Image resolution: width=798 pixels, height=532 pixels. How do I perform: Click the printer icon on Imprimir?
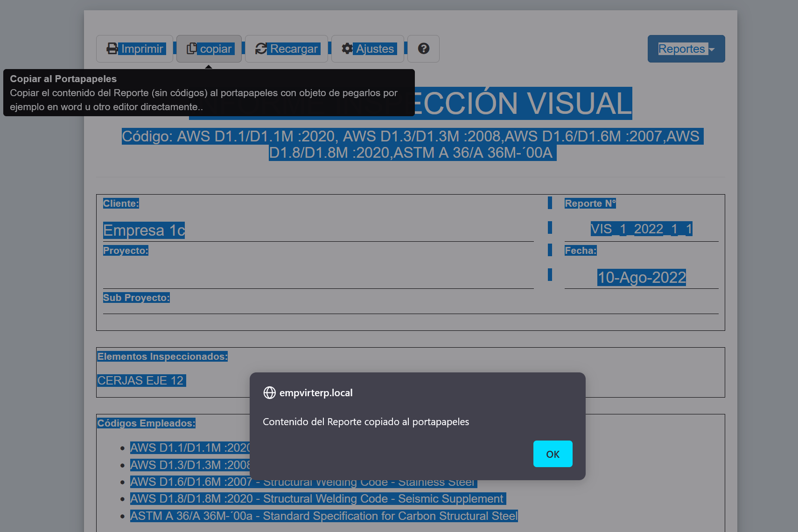tap(112, 49)
